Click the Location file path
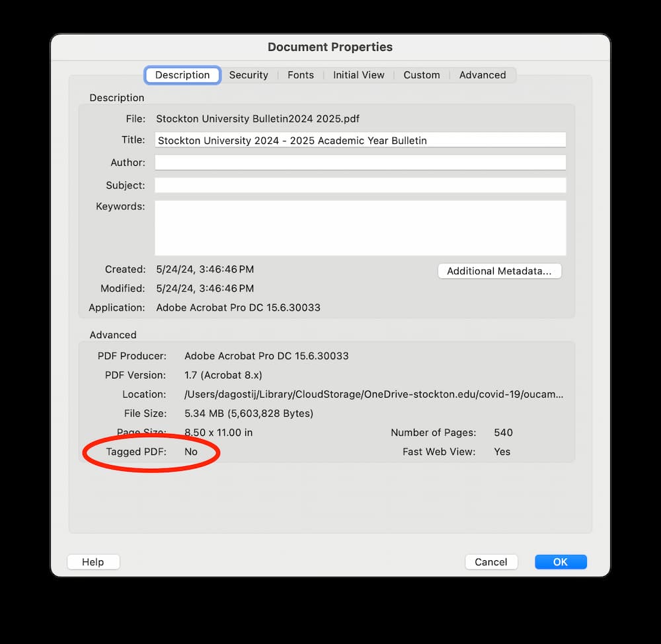 [x=373, y=394]
